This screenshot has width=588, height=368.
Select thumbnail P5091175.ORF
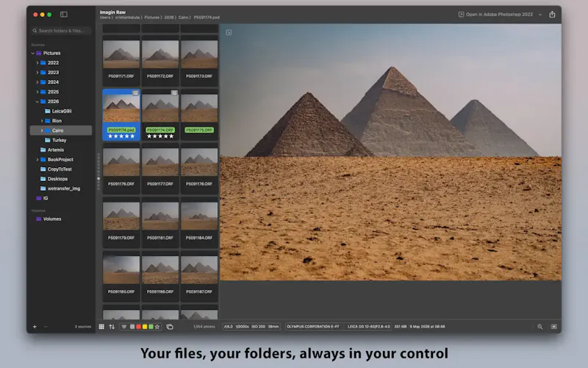point(199,115)
